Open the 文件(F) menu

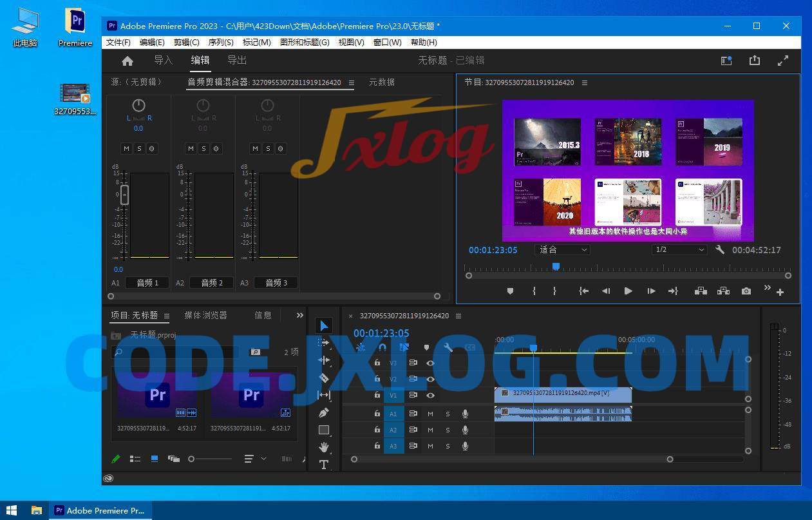(x=118, y=42)
